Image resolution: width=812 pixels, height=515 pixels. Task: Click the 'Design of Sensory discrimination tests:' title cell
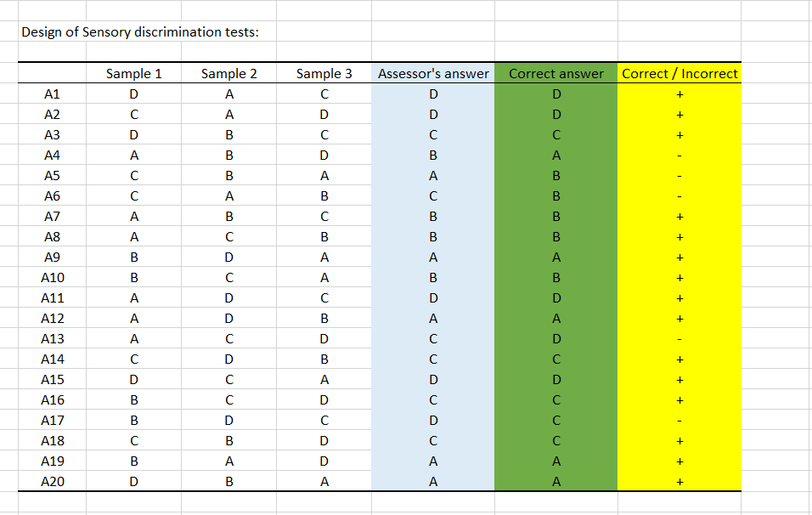coord(140,32)
